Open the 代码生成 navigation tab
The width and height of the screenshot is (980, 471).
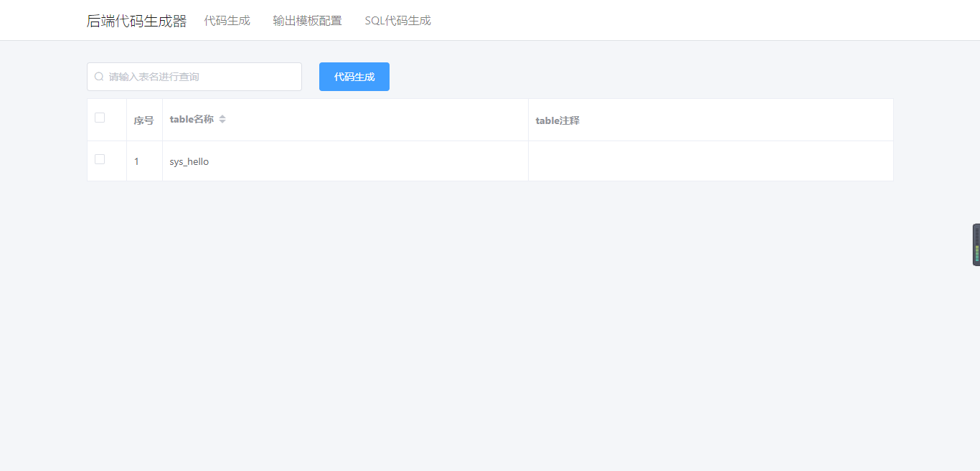[227, 21]
